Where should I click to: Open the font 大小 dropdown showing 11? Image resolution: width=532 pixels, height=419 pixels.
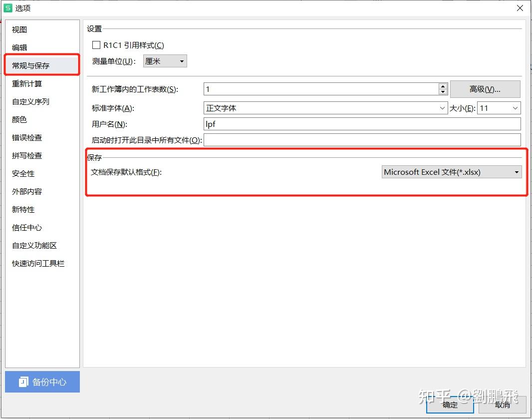point(515,108)
